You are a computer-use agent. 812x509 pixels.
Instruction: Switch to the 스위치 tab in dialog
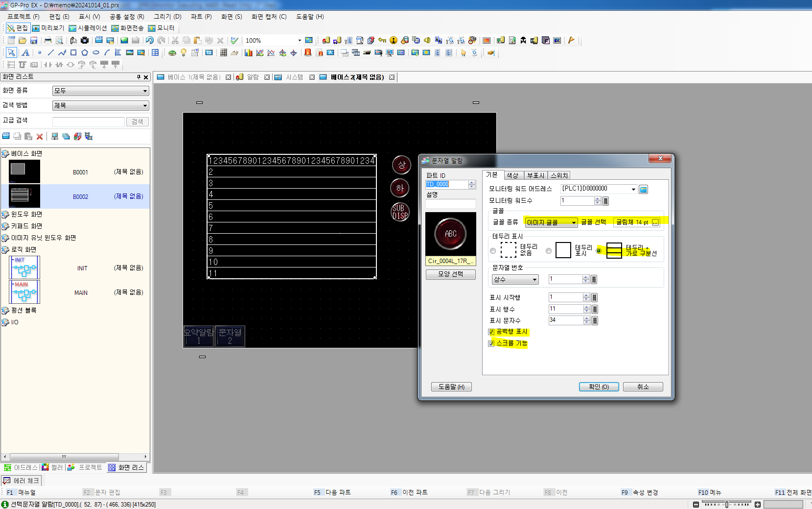click(x=559, y=175)
